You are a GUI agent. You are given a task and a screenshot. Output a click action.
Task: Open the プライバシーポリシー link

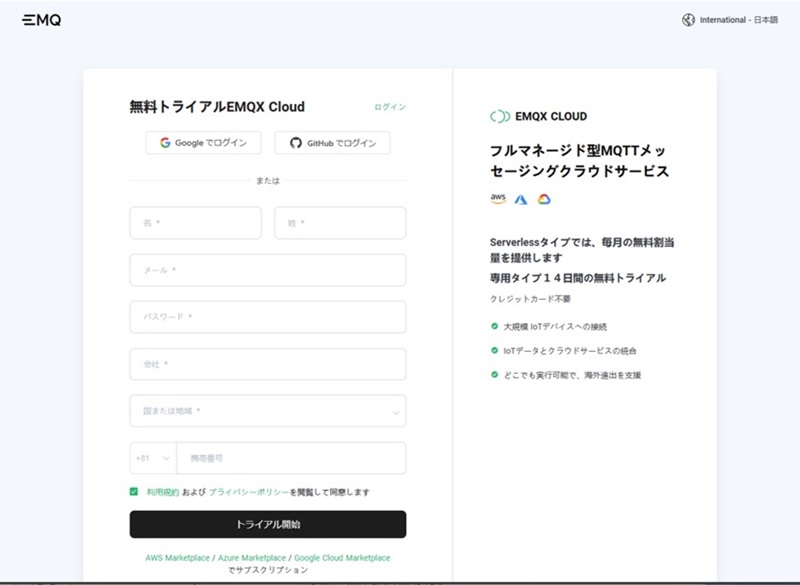[x=249, y=492]
